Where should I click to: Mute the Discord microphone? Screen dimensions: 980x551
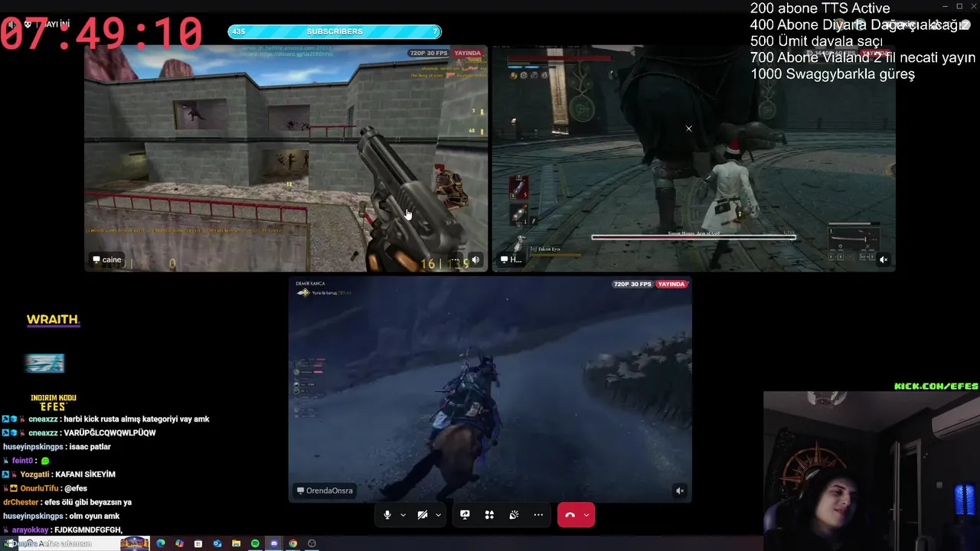pos(387,515)
